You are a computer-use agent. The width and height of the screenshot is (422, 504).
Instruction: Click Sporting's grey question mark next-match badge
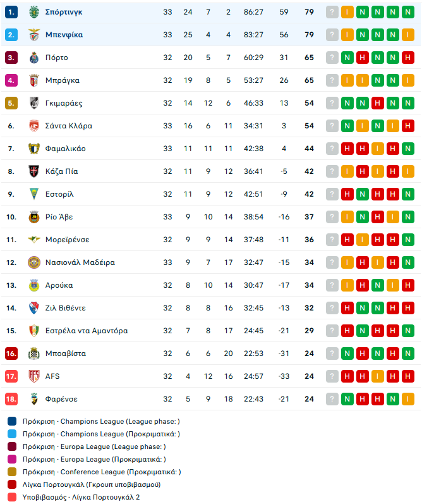point(332,12)
